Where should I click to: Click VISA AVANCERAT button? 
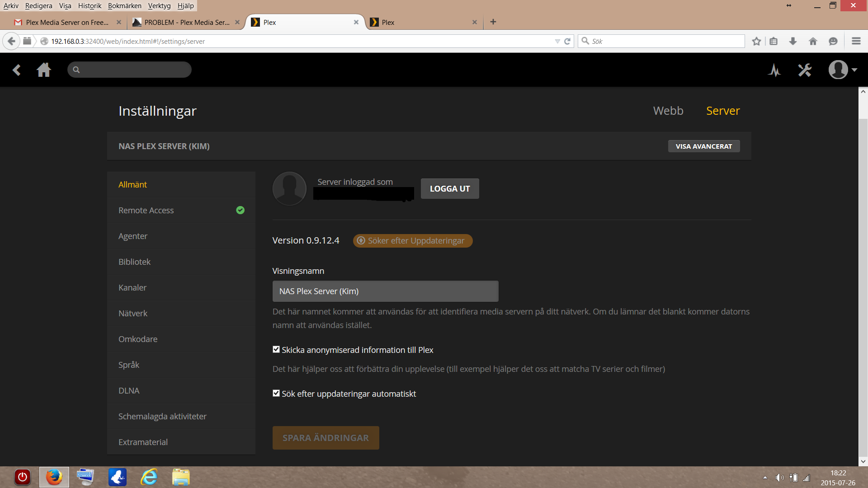tap(704, 146)
